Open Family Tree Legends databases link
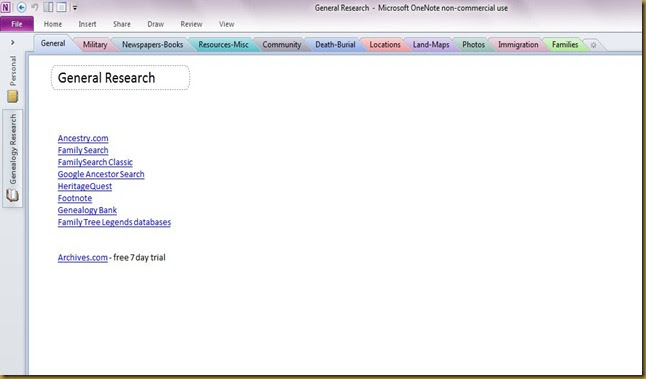The image size is (646, 379). click(x=114, y=222)
